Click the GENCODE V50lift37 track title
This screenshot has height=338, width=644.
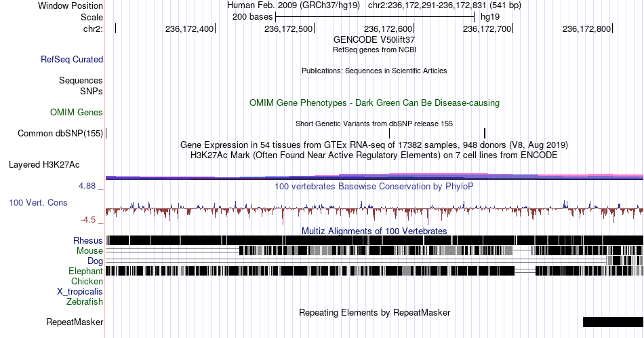[x=374, y=39]
